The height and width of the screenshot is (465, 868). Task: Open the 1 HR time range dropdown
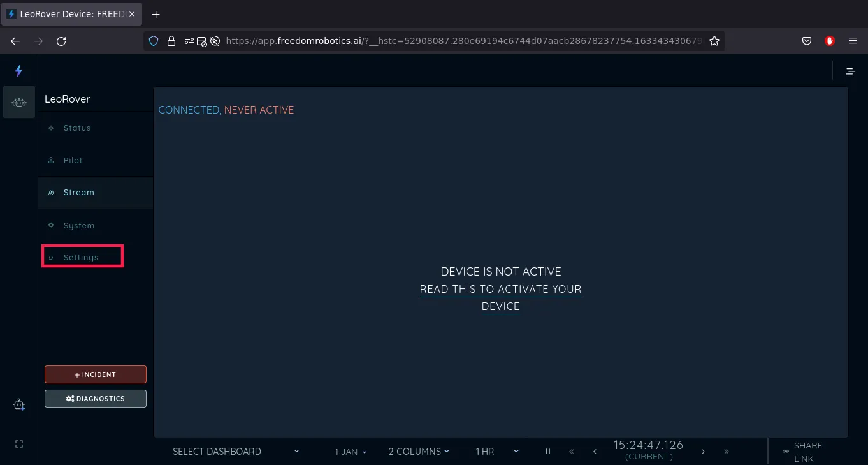[x=496, y=452]
